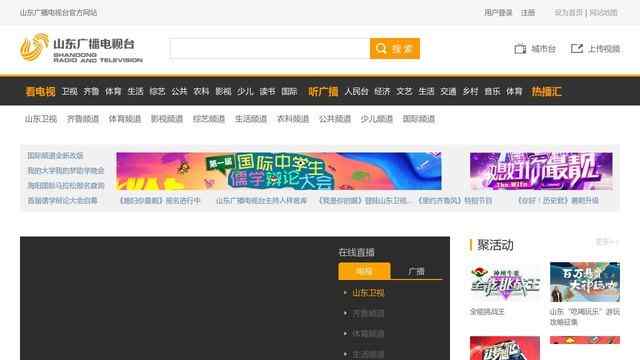Click inside the search input field
640x360 pixels.
click(x=270, y=49)
